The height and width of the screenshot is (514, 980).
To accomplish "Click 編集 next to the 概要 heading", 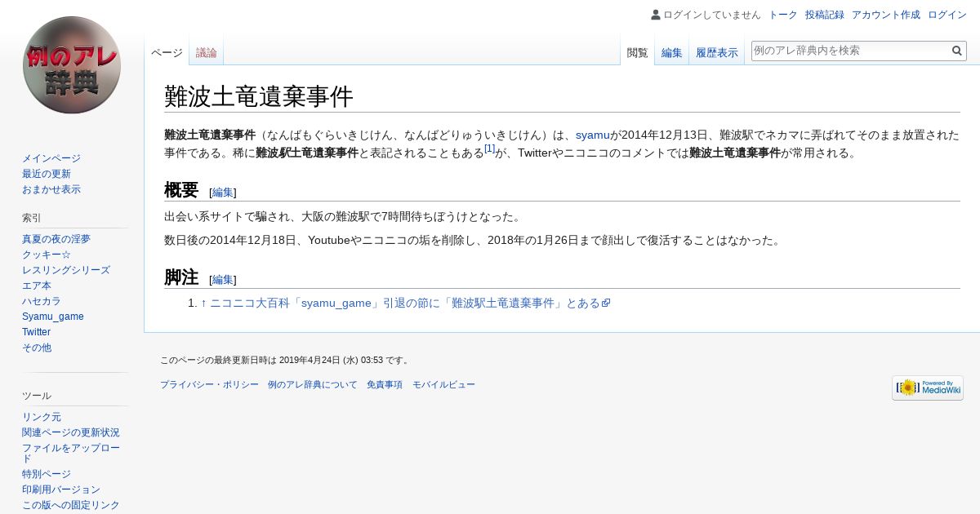I will point(223,193).
